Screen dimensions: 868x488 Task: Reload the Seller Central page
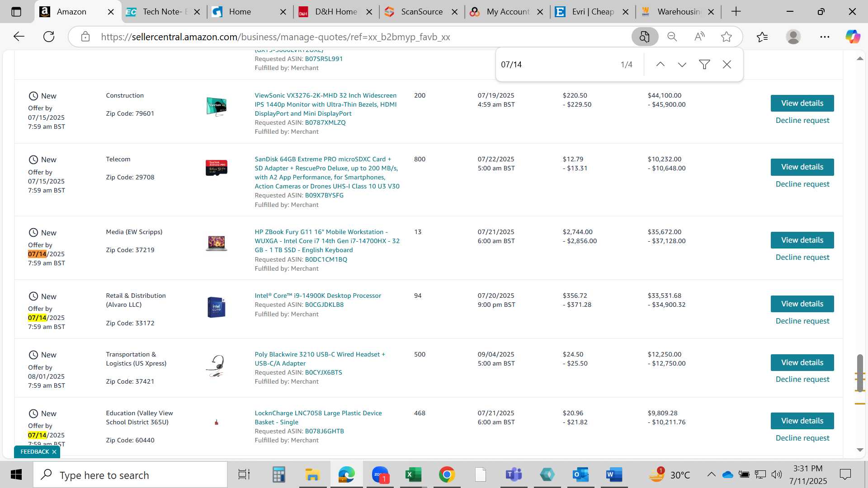pos(49,37)
